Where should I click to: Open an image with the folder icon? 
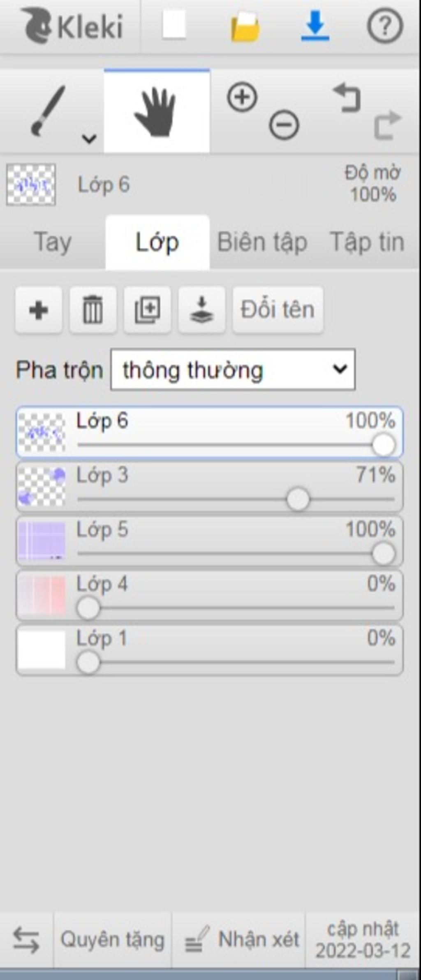point(245,27)
